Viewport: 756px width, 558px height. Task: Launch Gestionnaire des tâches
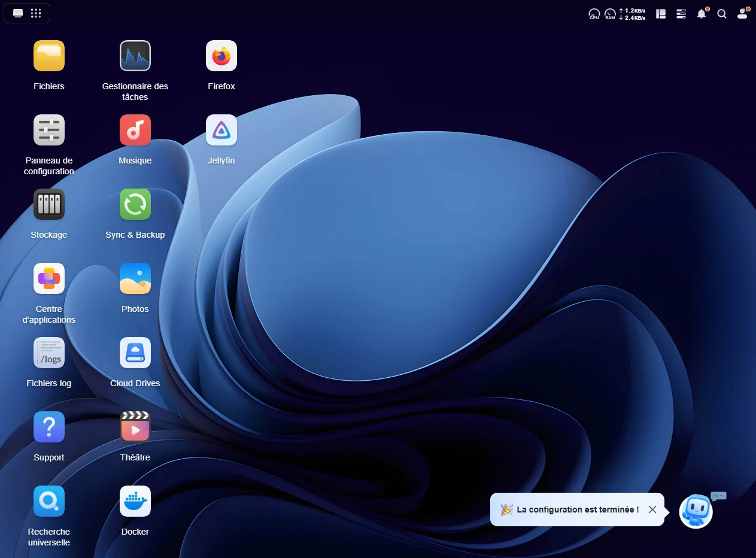pos(135,56)
